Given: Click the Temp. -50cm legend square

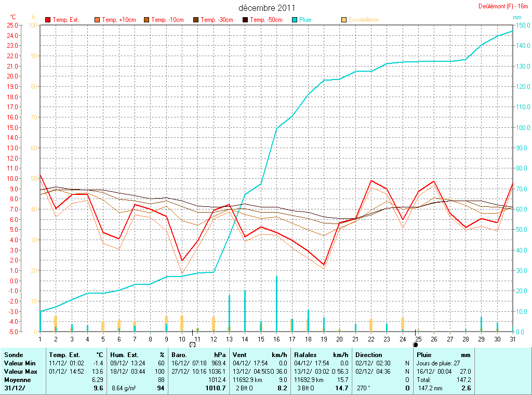Looking at the screenshot, I should tap(245, 20).
